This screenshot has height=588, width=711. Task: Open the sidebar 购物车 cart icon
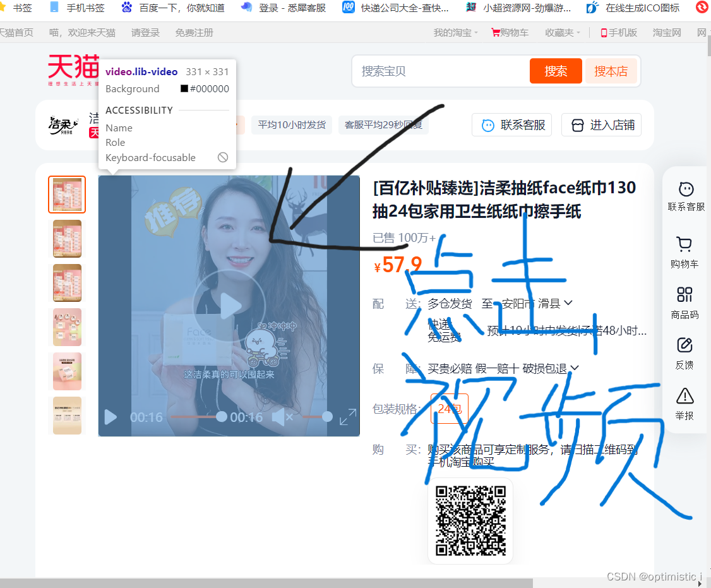(684, 244)
